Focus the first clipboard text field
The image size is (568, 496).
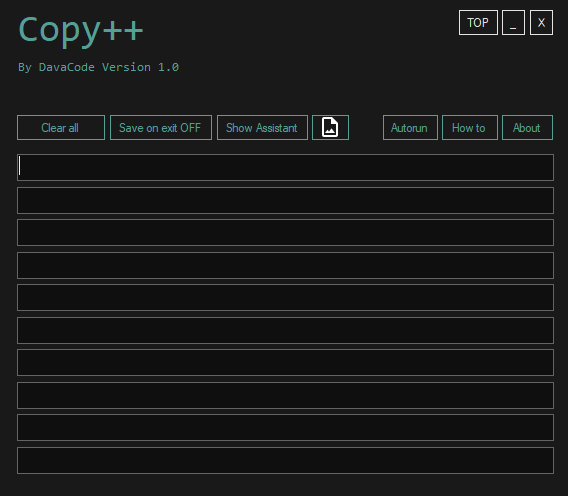[x=285, y=167]
